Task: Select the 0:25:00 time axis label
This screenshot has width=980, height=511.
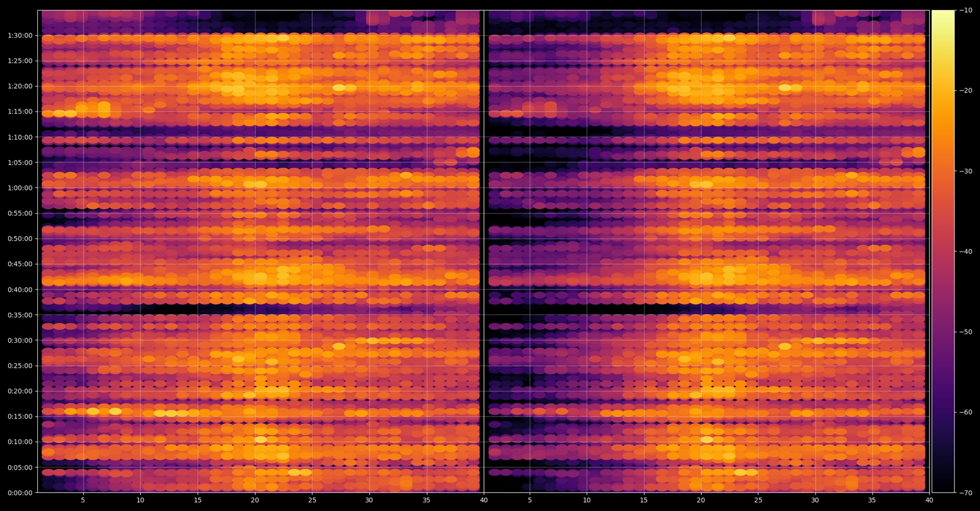Action: coord(20,366)
